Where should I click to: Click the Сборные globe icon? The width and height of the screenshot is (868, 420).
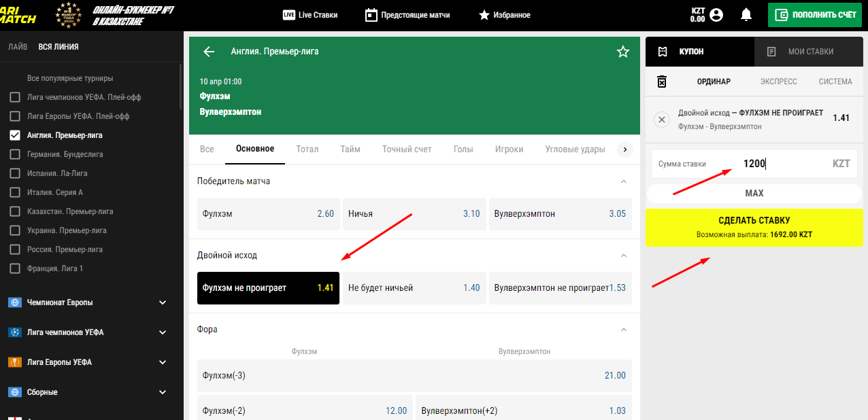[15, 392]
